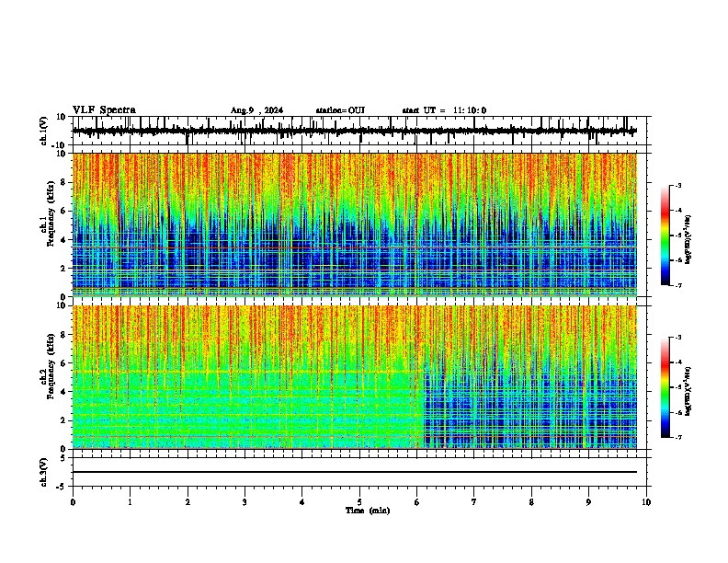Click inside the ch.2 frequency spectrogram
The height and width of the screenshot is (563, 728).
point(355,377)
